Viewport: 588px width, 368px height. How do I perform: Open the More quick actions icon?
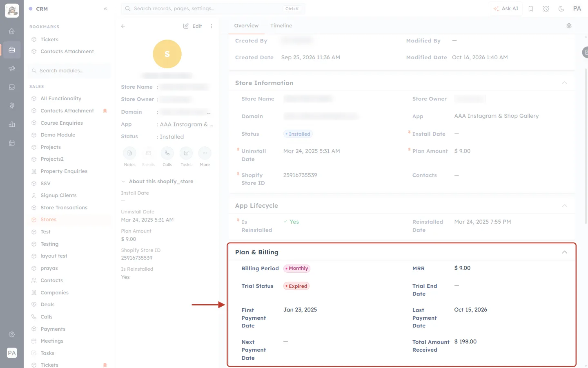[205, 153]
